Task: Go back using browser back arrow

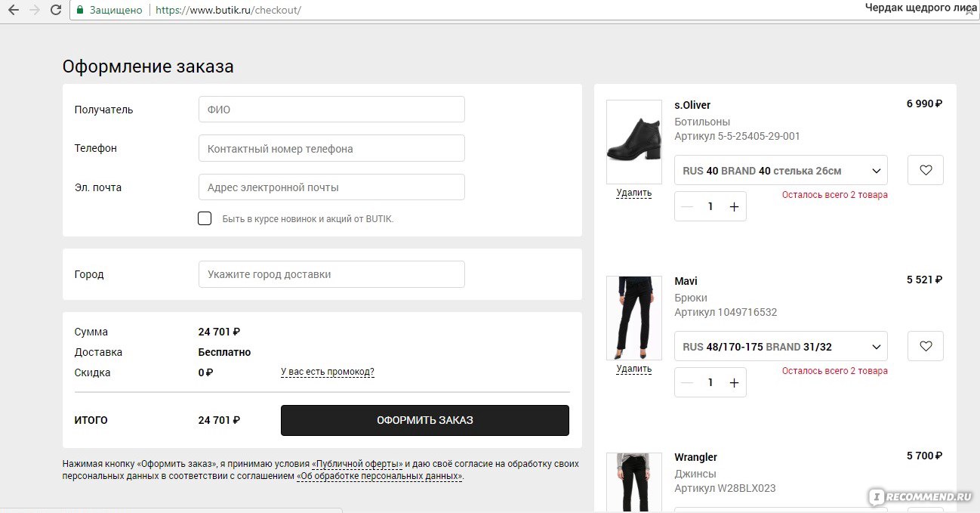Action: (13, 11)
